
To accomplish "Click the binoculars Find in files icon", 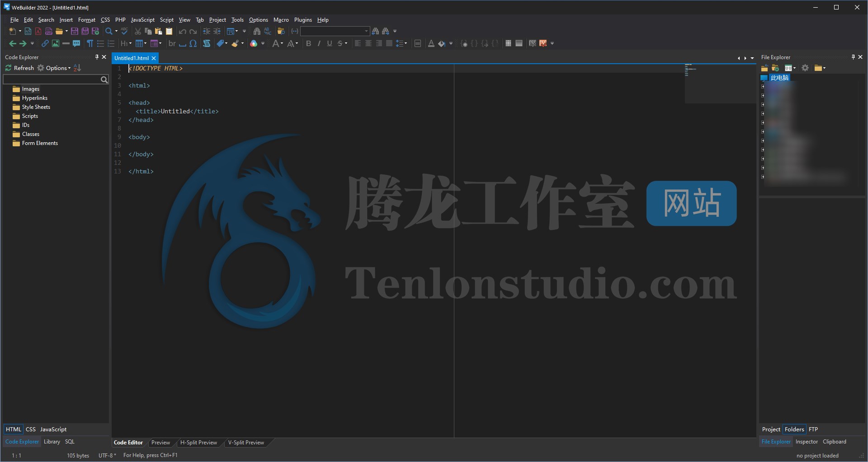I will (257, 31).
